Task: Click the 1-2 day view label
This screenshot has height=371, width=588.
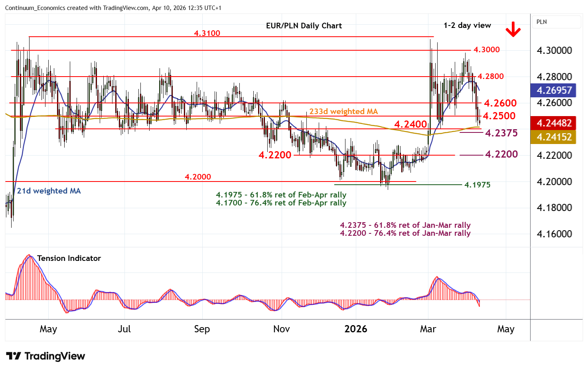Action: [467, 25]
